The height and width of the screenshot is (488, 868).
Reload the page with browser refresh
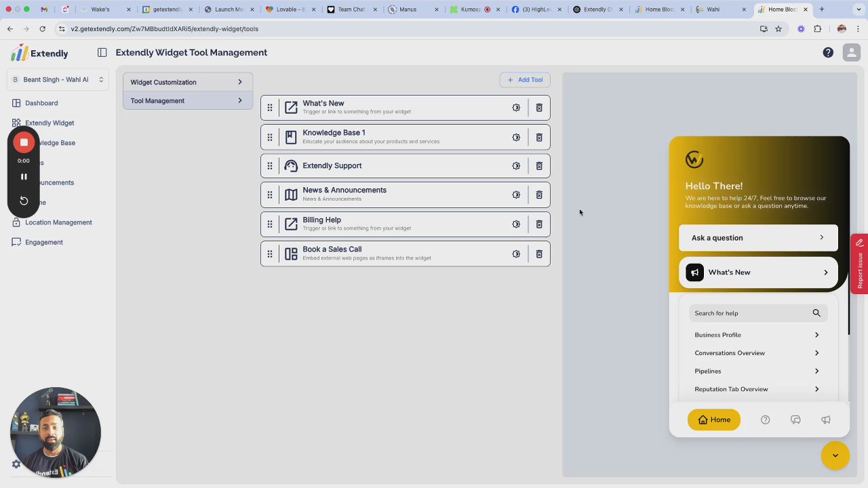(42, 29)
